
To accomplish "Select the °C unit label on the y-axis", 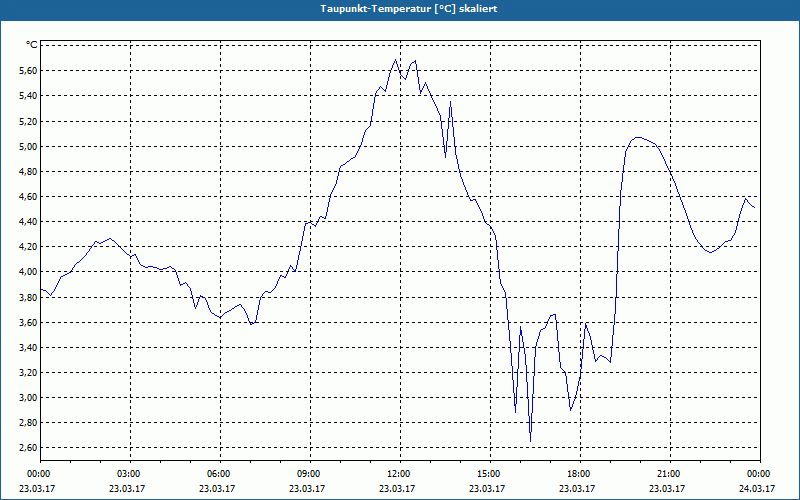I will tap(31, 45).
